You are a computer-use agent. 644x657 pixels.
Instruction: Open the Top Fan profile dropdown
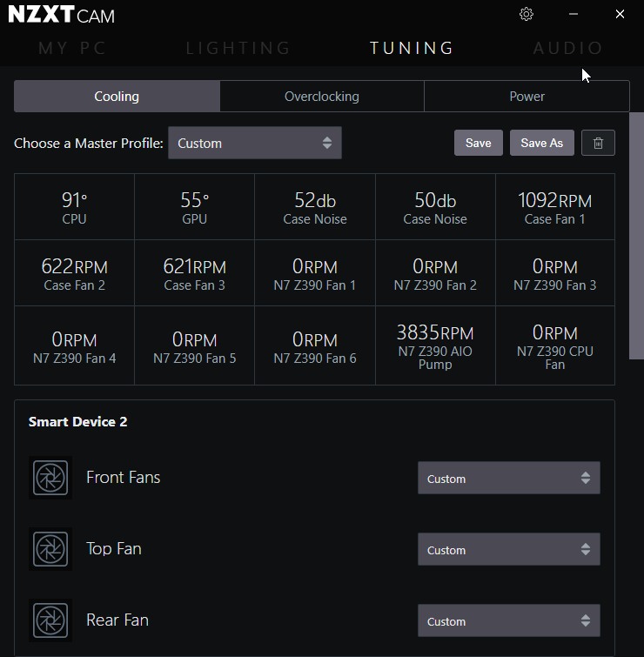[508, 549]
